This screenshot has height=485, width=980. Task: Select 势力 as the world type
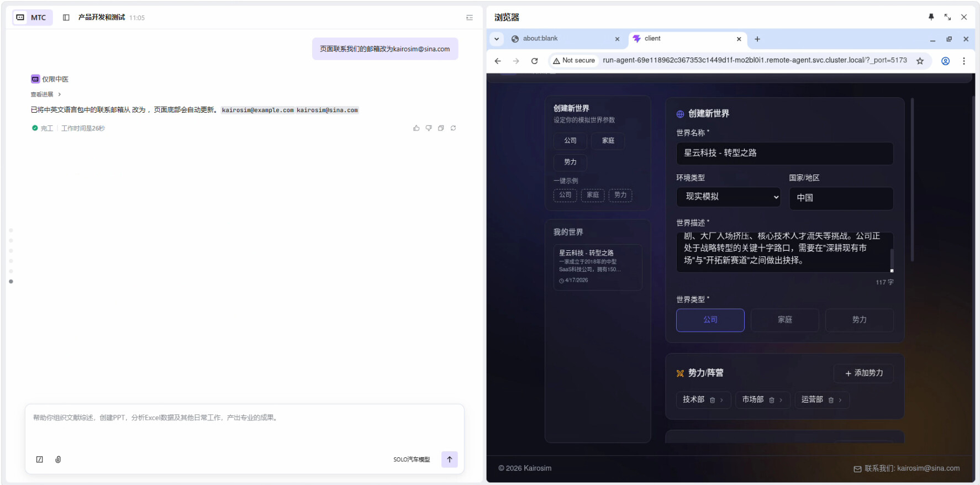[859, 320]
